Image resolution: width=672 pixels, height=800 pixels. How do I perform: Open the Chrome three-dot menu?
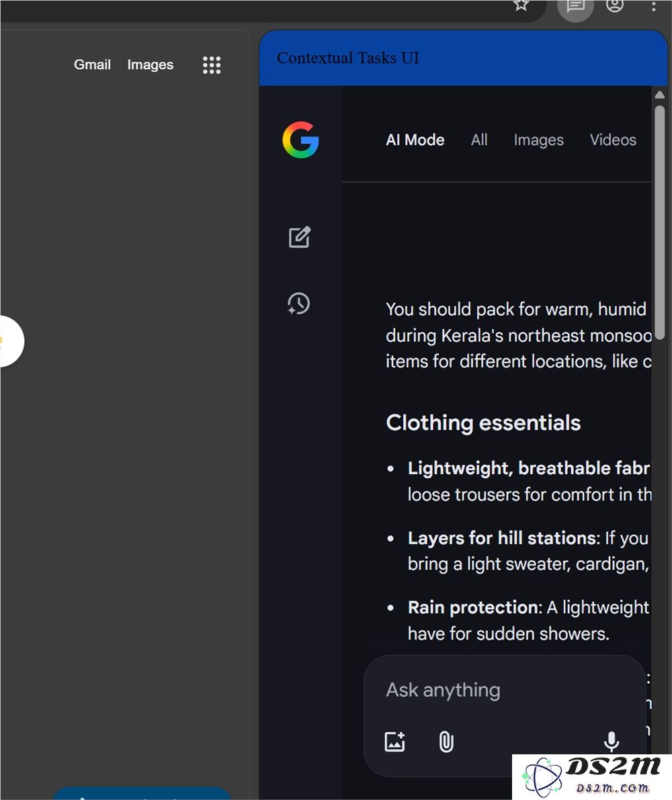pyautogui.click(x=653, y=6)
